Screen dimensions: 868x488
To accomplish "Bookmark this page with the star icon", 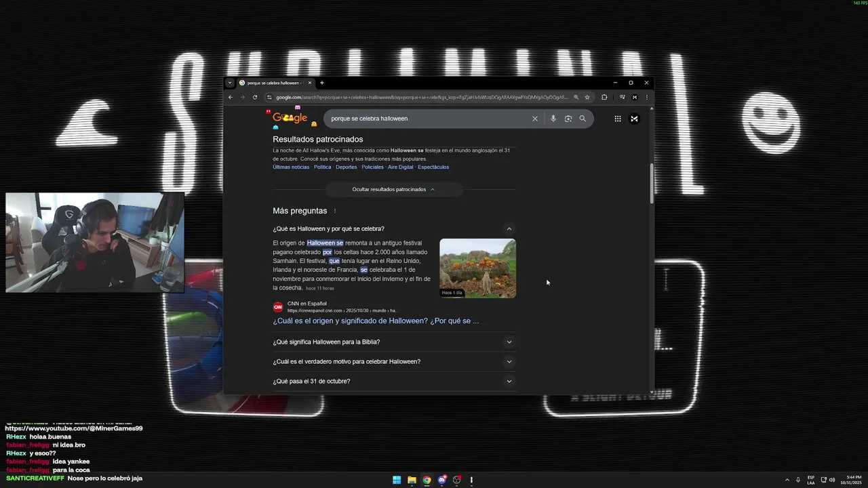I will coord(587,97).
